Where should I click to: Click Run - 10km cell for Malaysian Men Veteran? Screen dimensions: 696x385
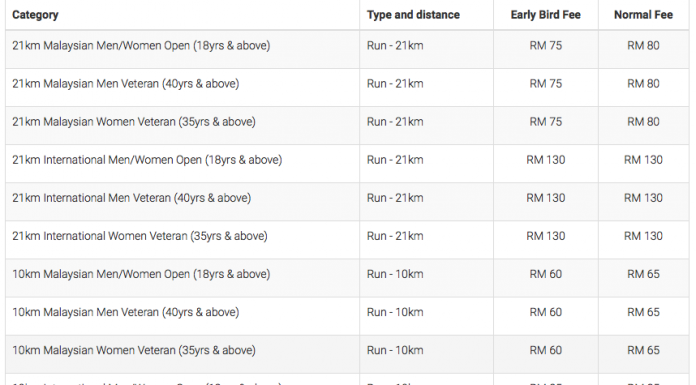pos(395,313)
